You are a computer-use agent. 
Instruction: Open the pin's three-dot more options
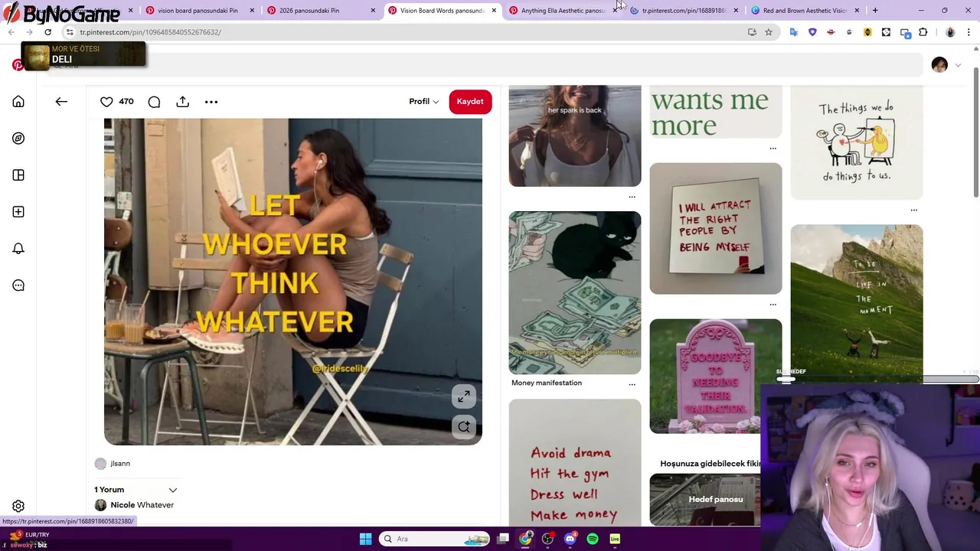211,102
